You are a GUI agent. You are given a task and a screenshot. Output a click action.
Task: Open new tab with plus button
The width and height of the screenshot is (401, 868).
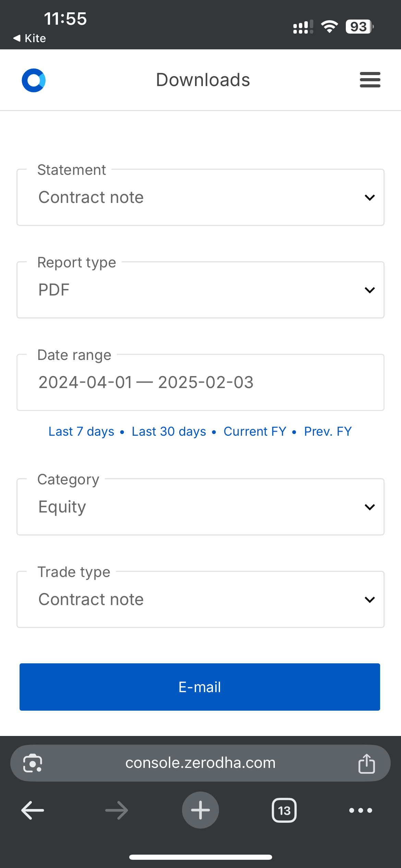coord(200,810)
